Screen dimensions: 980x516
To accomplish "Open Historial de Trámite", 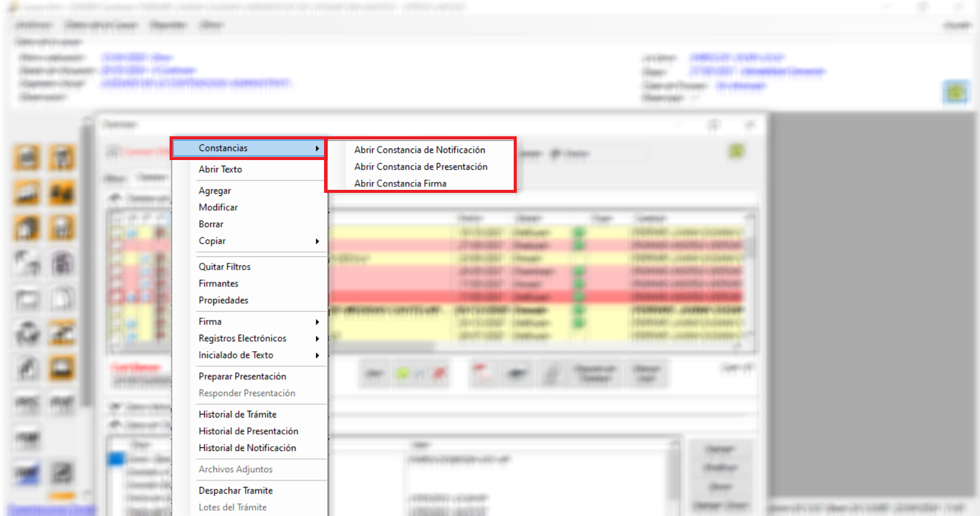I will pyautogui.click(x=237, y=414).
